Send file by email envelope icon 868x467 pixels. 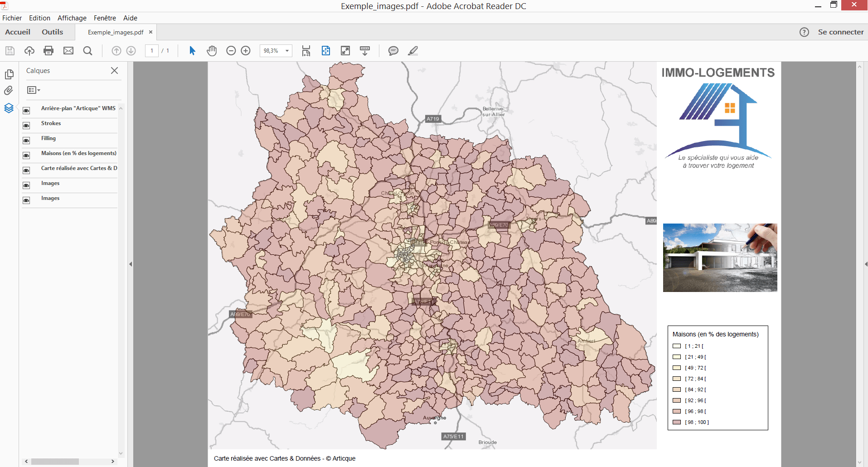tap(68, 51)
